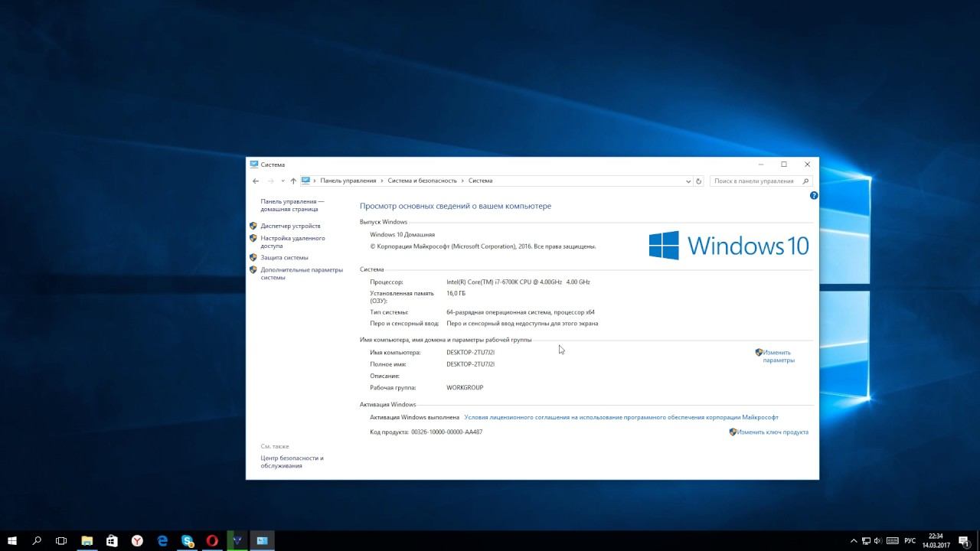The width and height of the screenshot is (980, 551).
Task: Click the 16,0 ГБ memory value
Action: pos(456,293)
